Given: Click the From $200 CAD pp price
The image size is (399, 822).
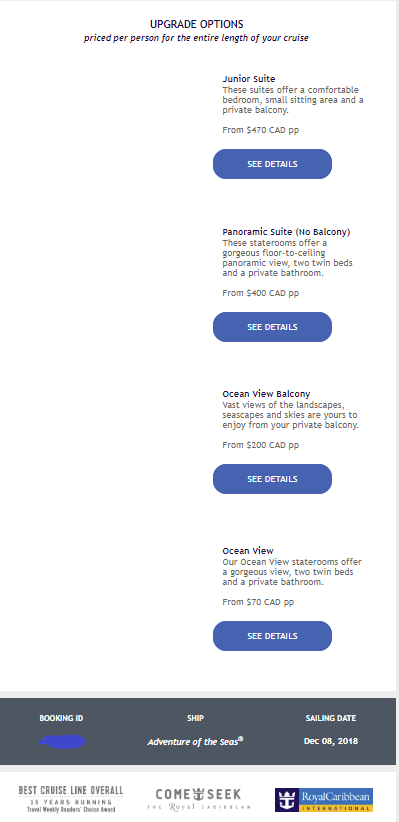Looking at the screenshot, I should (261, 445).
